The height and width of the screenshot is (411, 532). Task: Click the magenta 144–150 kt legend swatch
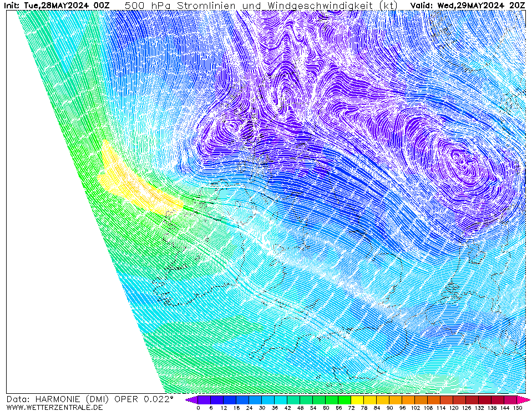click(511, 400)
